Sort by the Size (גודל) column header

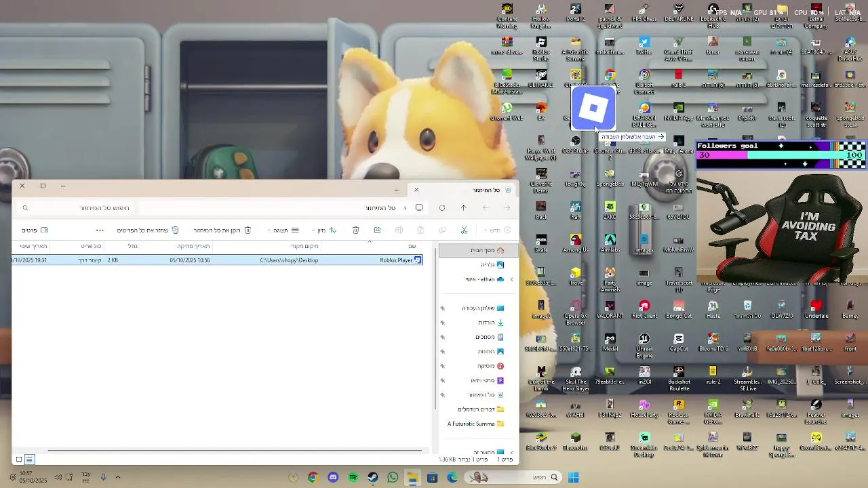tap(133, 246)
